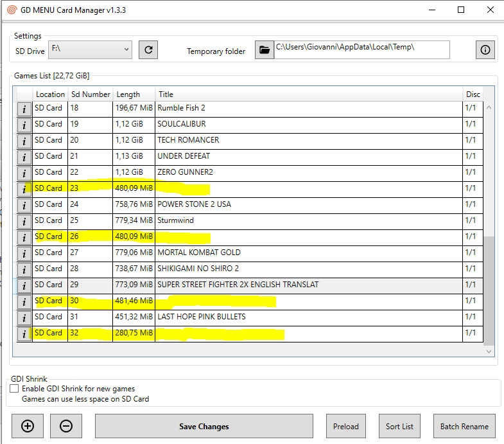Click the Sort List button
Viewport: 504px width, 444px height.
399,426
